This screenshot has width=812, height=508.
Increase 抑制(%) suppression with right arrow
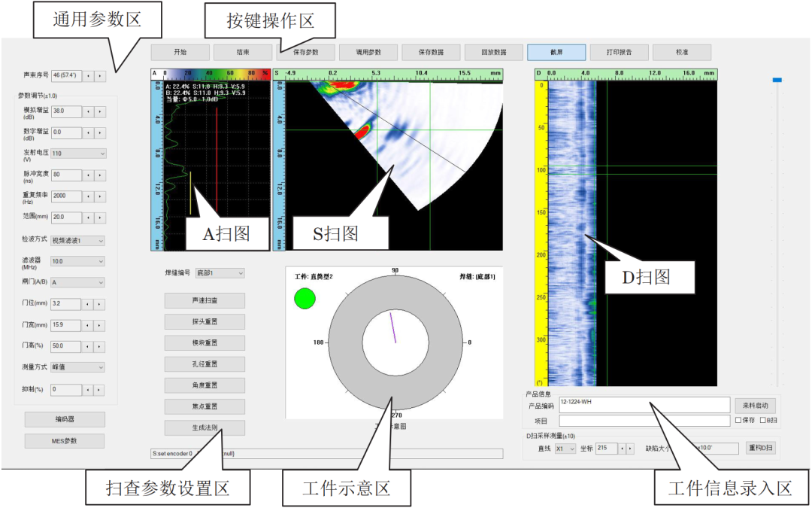click(x=99, y=390)
